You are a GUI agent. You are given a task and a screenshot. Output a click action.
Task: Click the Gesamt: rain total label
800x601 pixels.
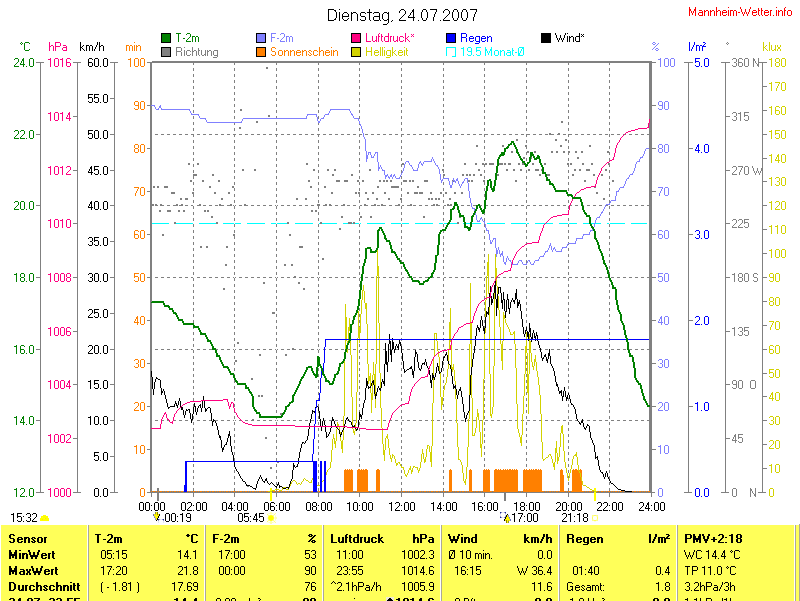point(586,587)
